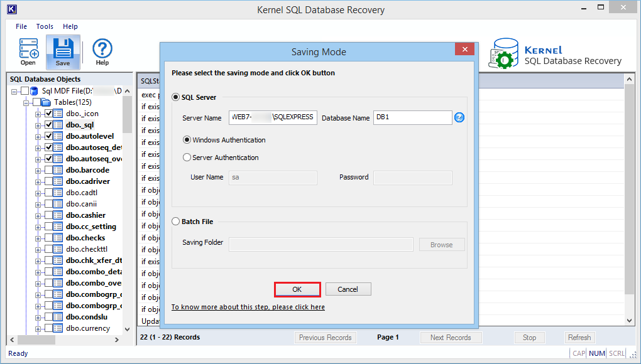Confirm saving mode with OK button
This screenshot has width=641, height=364.
point(297,289)
